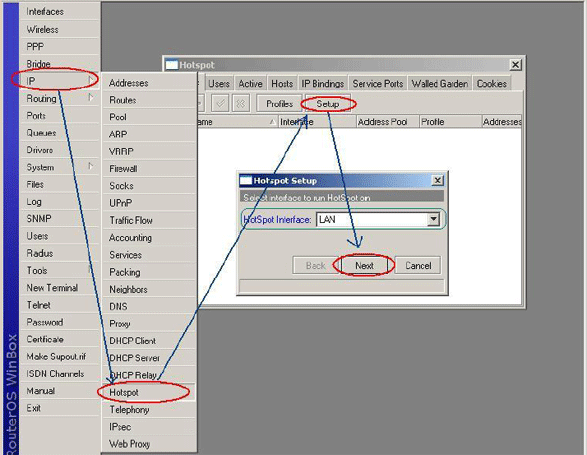Expand the Routing submenu arrow

[x=90, y=97]
